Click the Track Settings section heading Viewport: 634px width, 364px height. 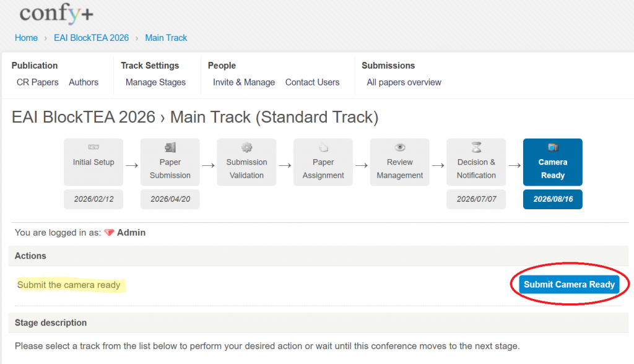click(150, 66)
